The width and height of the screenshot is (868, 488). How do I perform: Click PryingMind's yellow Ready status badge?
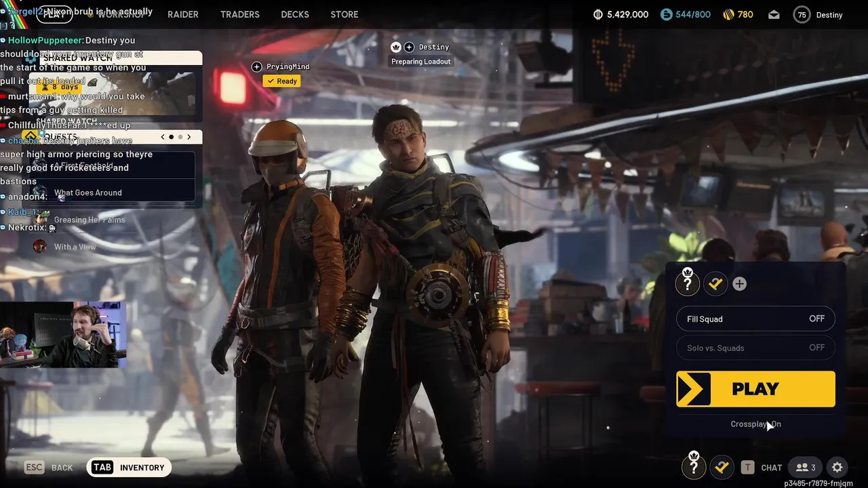(281, 81)
